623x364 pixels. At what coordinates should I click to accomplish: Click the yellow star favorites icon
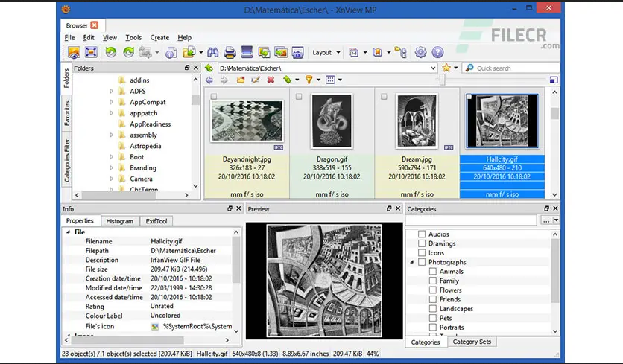coord(446,68)
